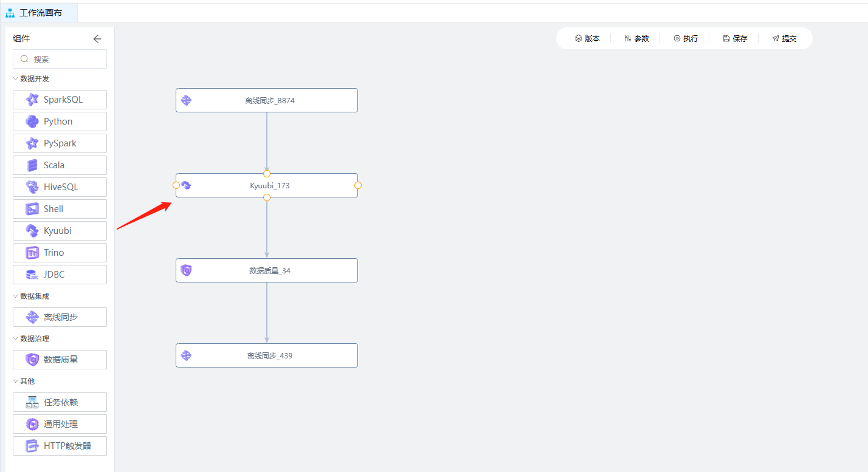
Task: Click the shield icon on node 数据质量_34
Action: click(187, 270)
